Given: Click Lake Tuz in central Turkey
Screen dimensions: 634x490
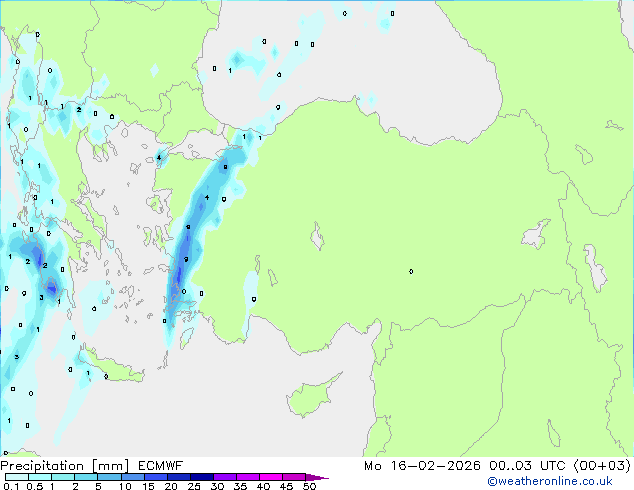Looking at the screenshot, I should click(318, 239).
